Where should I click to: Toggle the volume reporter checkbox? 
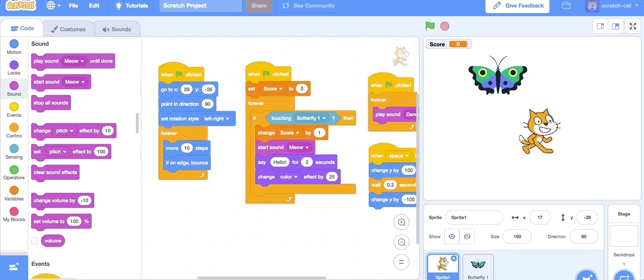tap(35, 241)
